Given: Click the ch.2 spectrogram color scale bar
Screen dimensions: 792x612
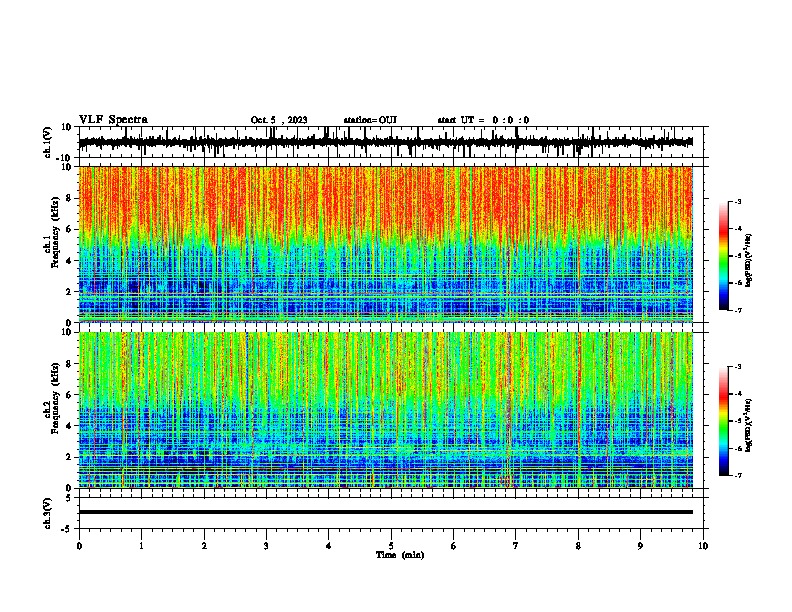Looking at the screenshot, I should 724,421.
